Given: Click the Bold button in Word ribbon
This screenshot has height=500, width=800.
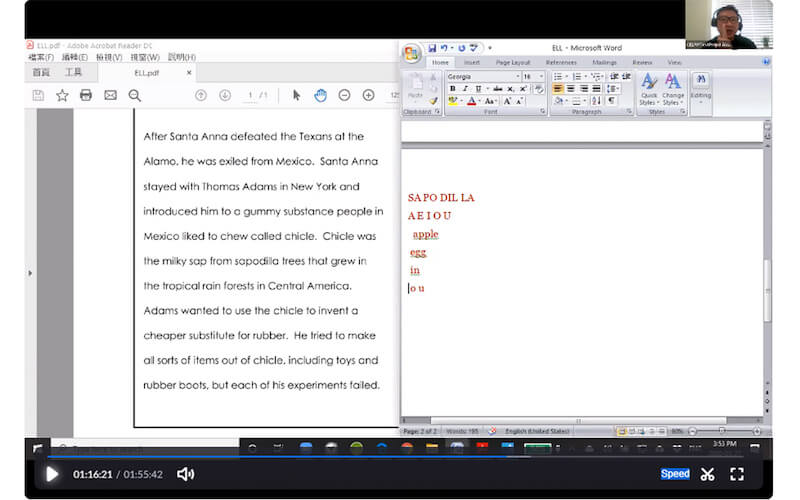Looking at the screenshot, I should (x=452, y=89).
